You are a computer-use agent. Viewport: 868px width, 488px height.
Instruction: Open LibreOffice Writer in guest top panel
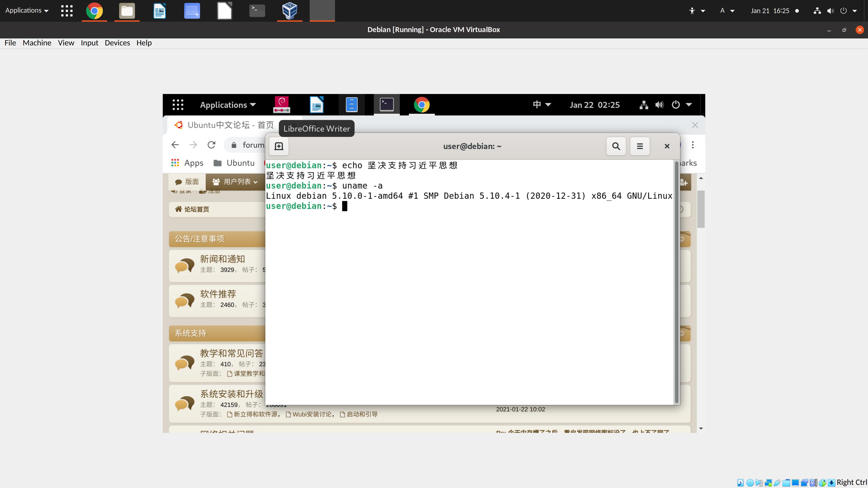[x=316, y=105]
